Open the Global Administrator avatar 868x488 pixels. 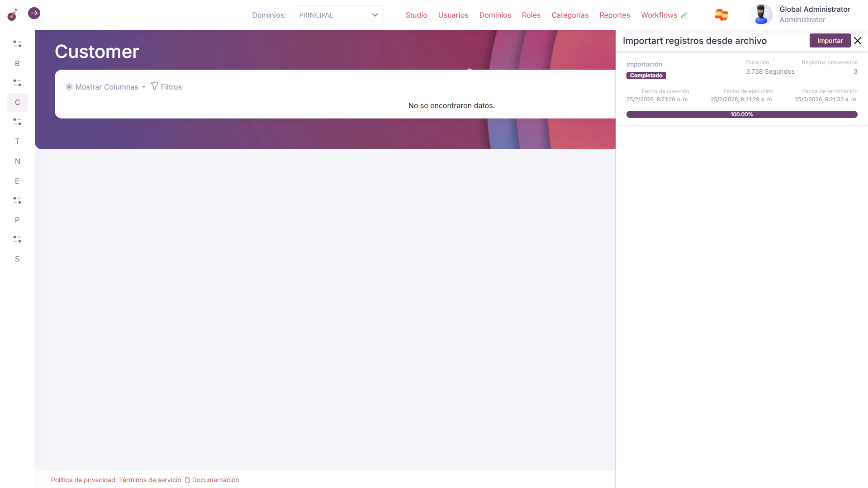tap(761, 14)
